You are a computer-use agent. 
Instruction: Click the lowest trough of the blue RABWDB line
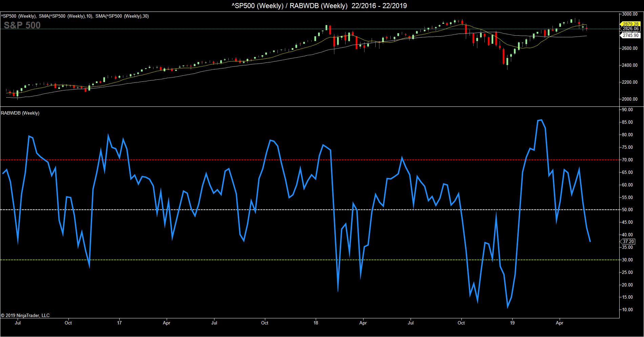(507, 308)
